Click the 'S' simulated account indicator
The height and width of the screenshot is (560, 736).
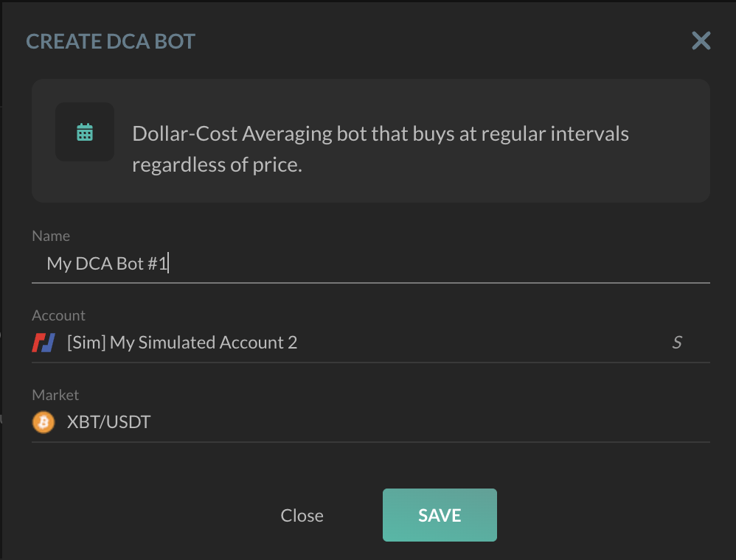point(676,342)
